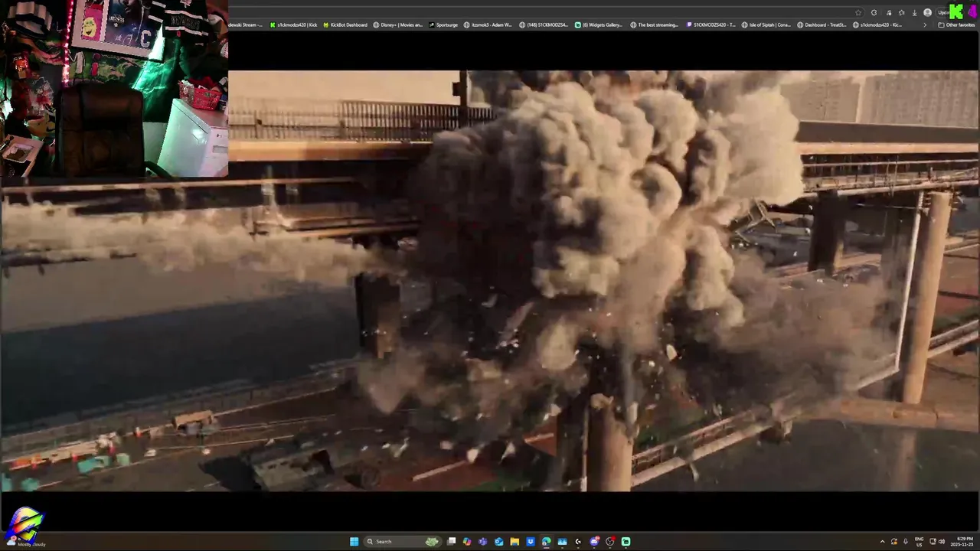Screen dimensions: 980x551
Task: Open the itzsmok3 - Adam W bookmark
Action: [488, 24]
